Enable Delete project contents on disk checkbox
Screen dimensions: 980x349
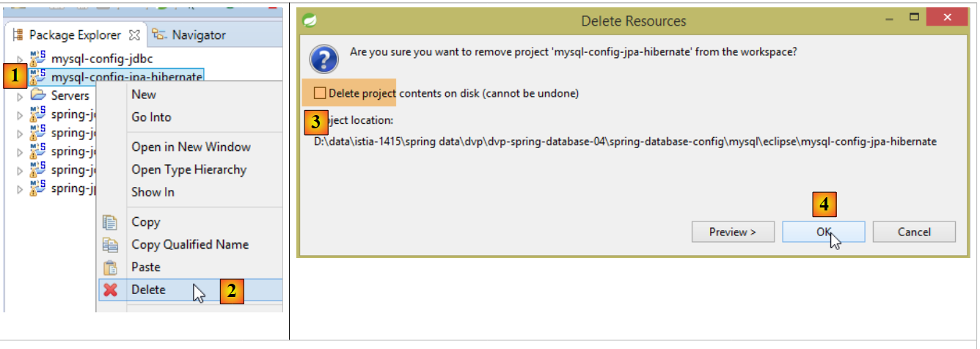[x=319, y=93]
